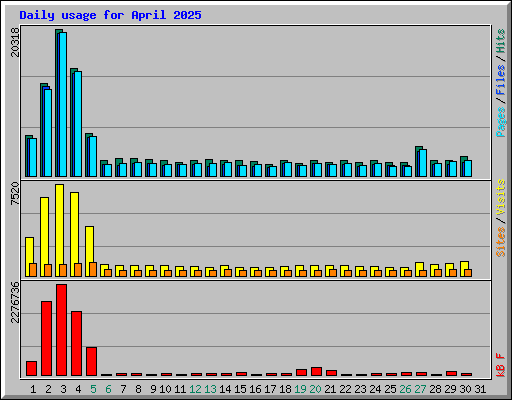512x400 pixels.
Task: Click green day label 5 on the x-axis
Action: [x=93, y=389]
